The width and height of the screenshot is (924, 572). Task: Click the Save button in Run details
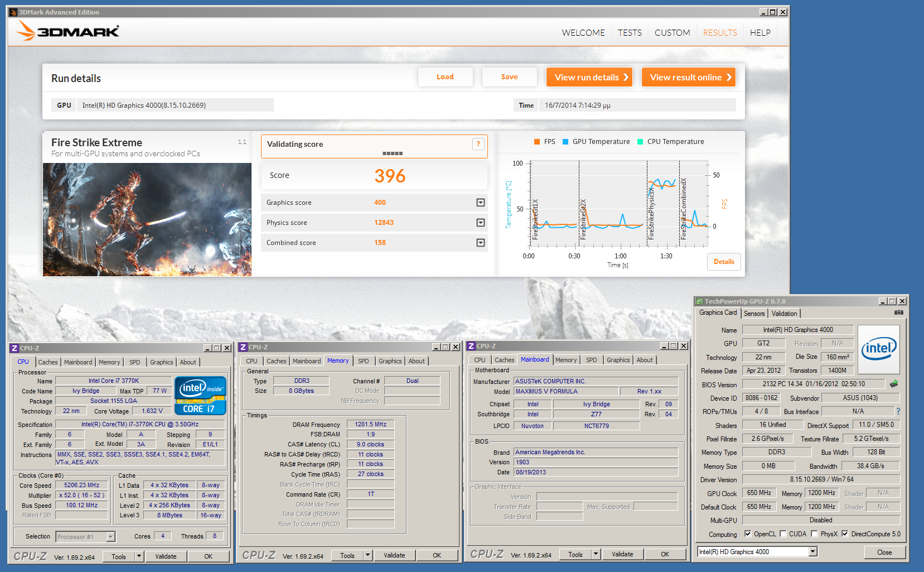click(509, 77)
